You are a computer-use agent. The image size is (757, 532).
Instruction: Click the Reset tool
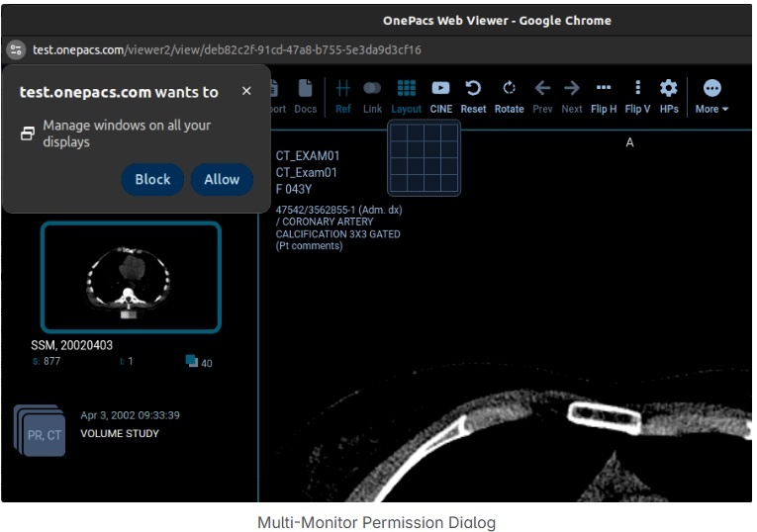(473, 97)
